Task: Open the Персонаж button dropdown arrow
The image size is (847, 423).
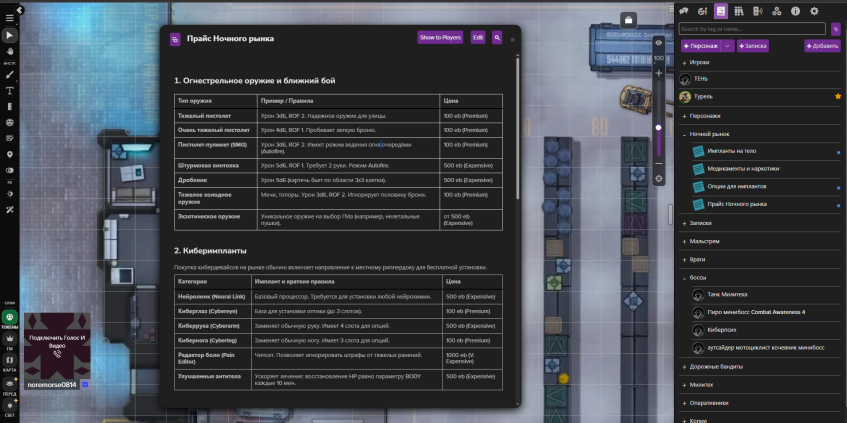Action: (x=728, y=46)
